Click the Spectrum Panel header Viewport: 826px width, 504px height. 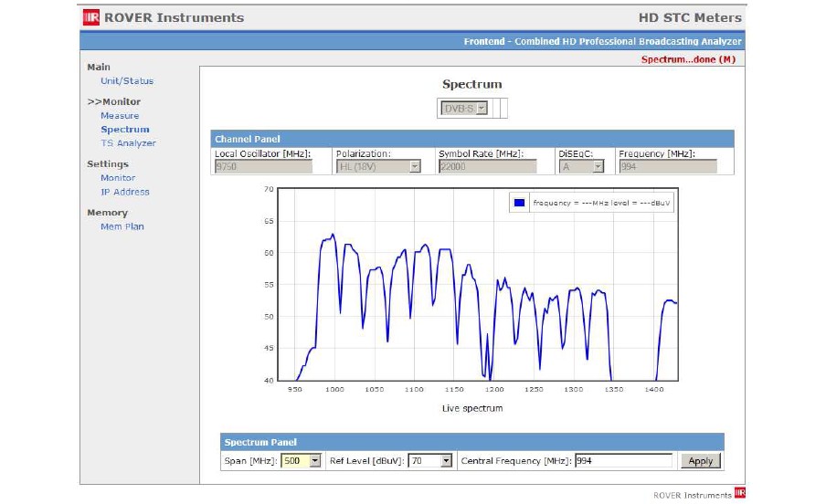pyautogui.click(x=472, y=442)
